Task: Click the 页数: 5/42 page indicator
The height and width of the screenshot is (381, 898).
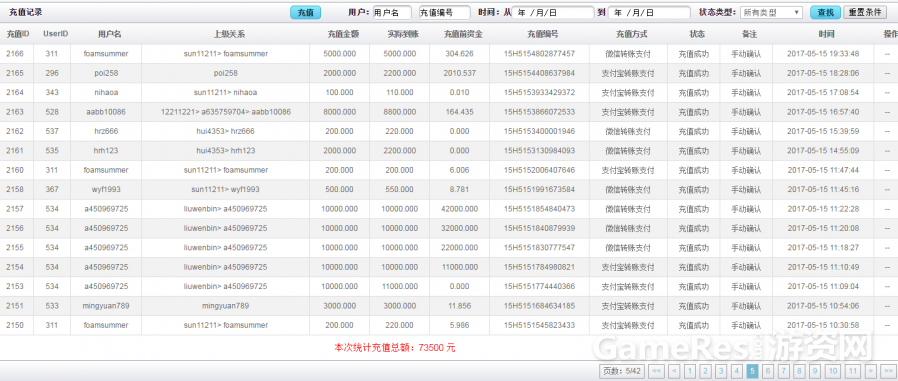Action: pos(622,371)
